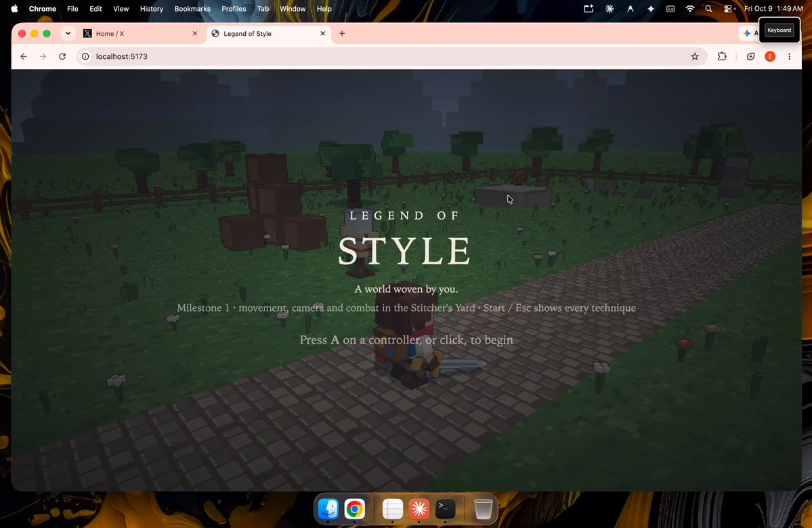The height and width of the screenshot is (528, 812).
Task: Reload the localhost page
Action: 62,56
